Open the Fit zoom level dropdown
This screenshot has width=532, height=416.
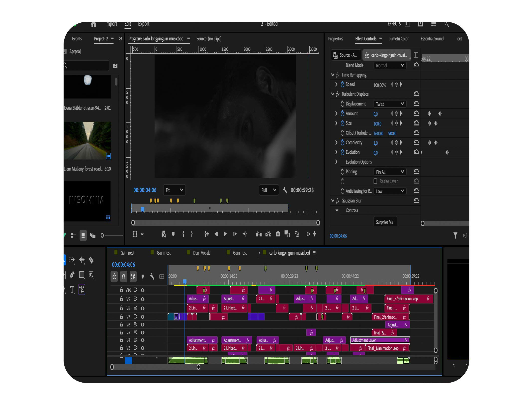(175, 190)
